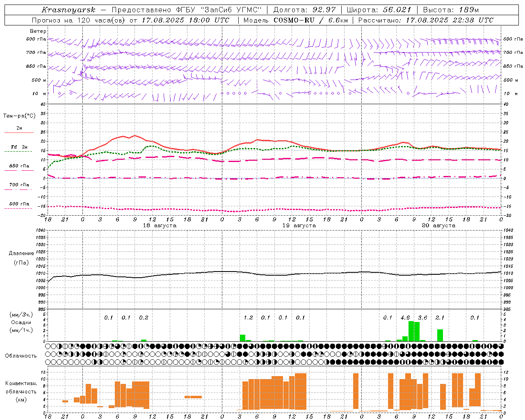Click the '(мм/1ч.)' precipitation unit label
525x420 pixels.
click(21, 331)
